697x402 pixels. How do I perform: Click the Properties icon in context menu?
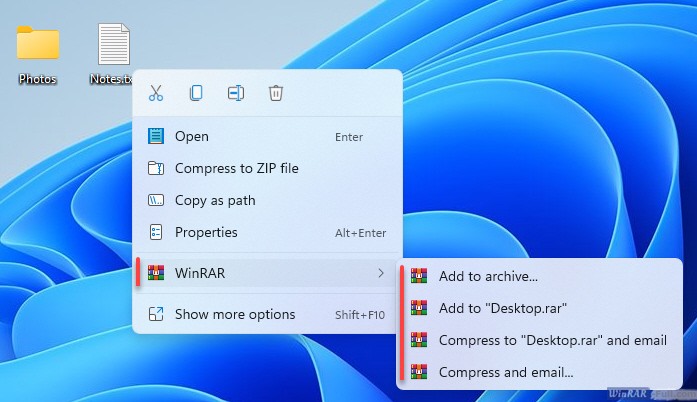[x=155, y=232]
